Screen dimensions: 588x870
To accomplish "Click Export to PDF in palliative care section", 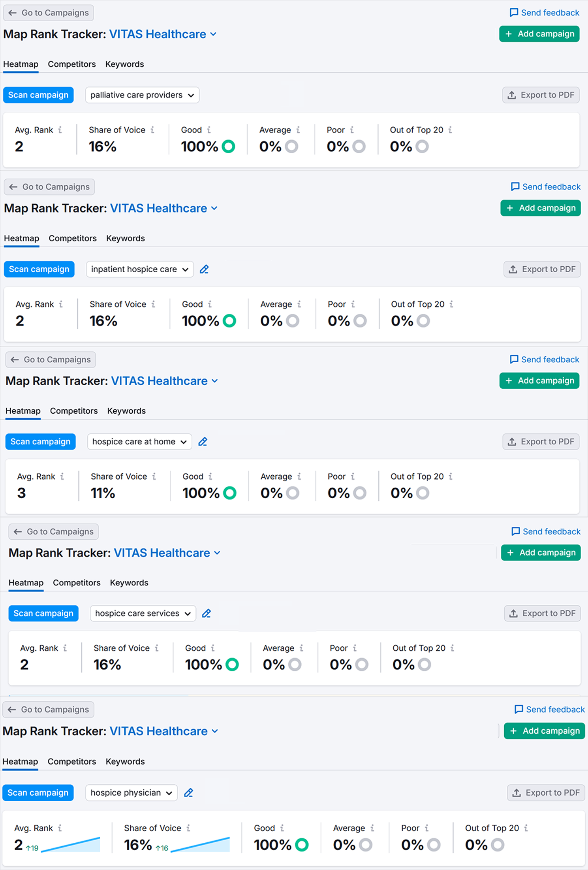I will (541, 95).
